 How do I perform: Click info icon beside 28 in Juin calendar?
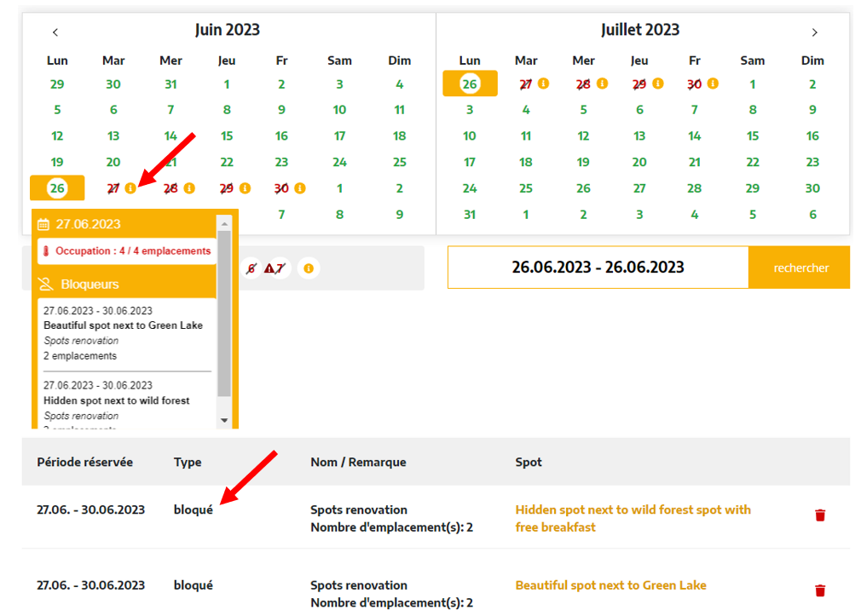pos(189,188)
